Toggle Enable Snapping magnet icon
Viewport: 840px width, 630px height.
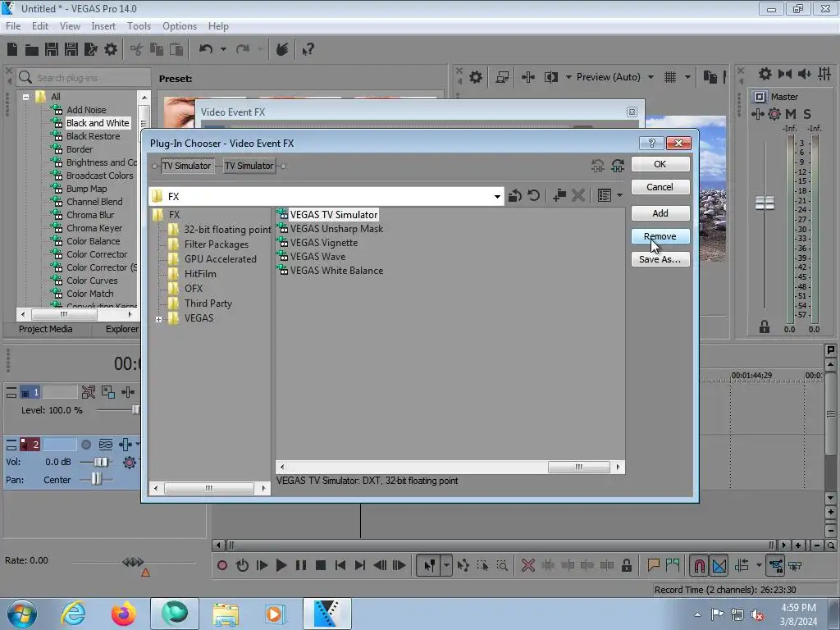[699, 565]
